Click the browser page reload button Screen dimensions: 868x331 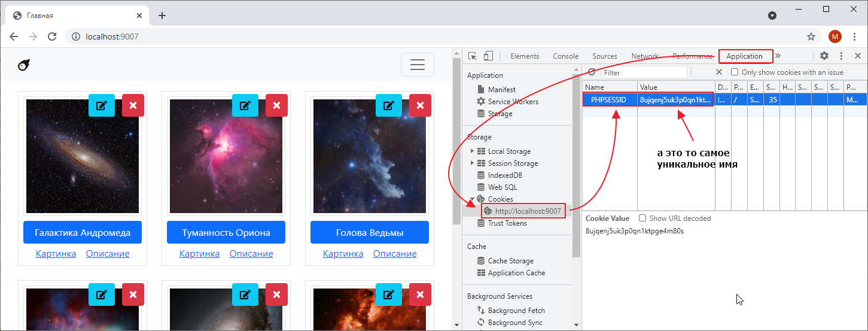coord(52,37)
